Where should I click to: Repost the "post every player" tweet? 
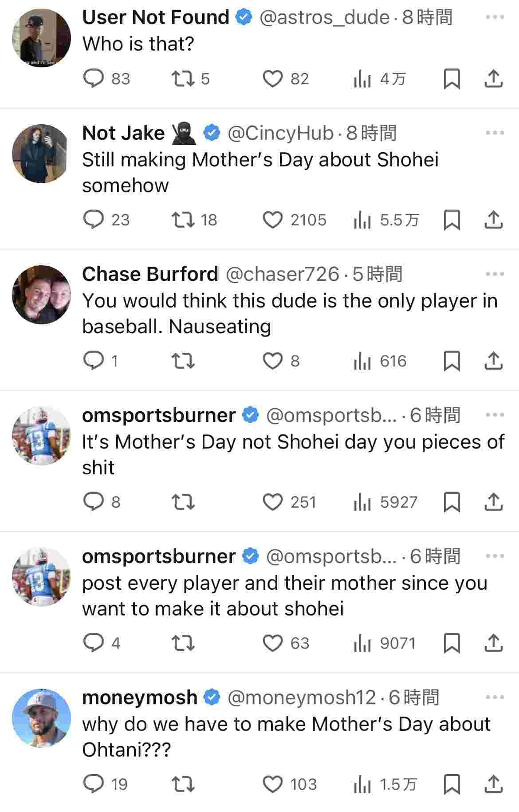(183, 643)
